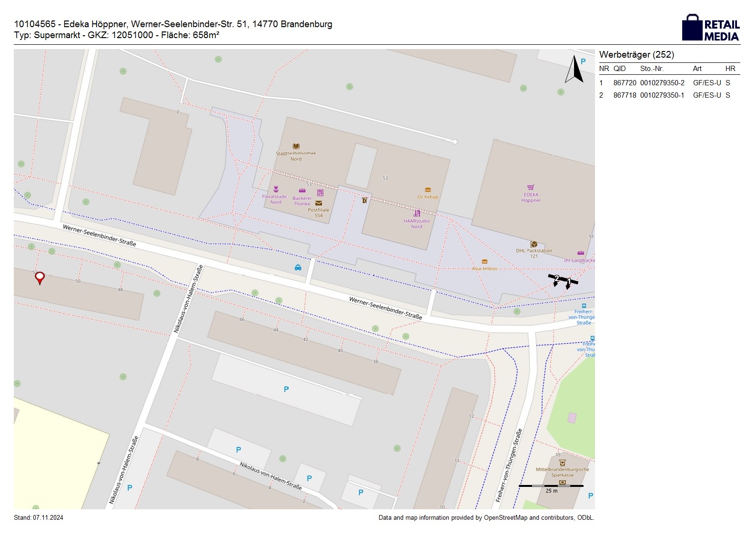Click the Postfiliale 554 envelope icon
Screen dimensions: 756x535
(319, 203)
